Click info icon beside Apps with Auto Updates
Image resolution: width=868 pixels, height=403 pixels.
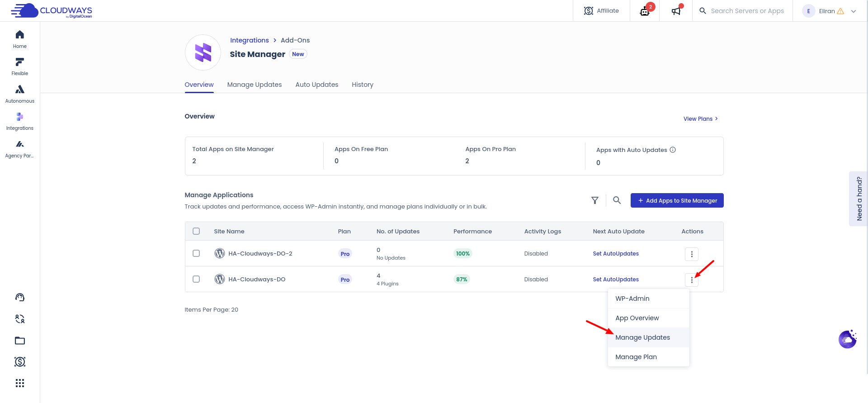(673, 150)
